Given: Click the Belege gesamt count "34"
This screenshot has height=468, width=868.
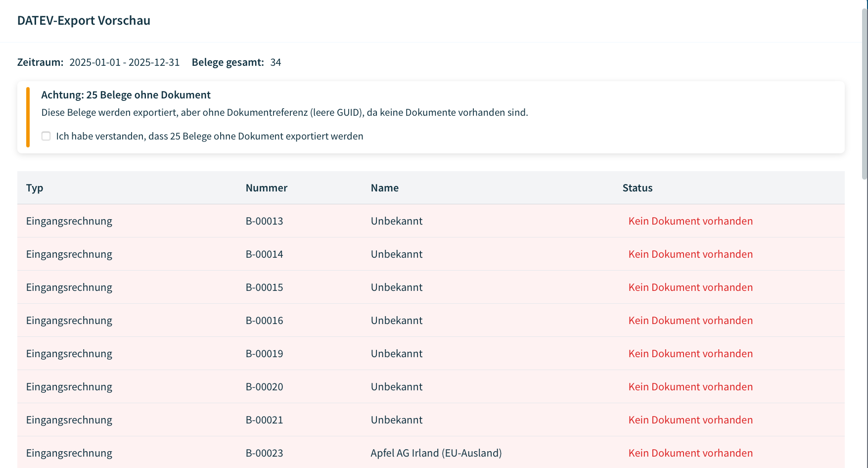Looking at the screenshot, I should click(x=275, y=62).
